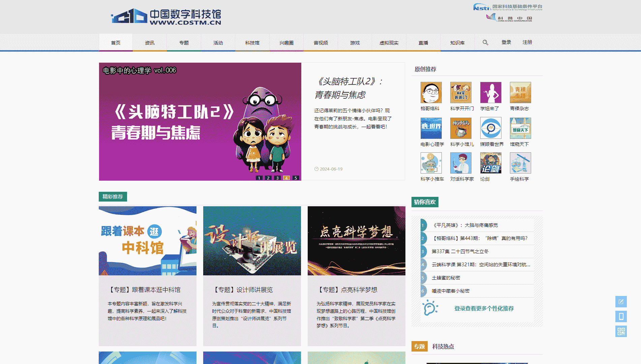Open the 知识库 nav tab

pyautogui.click(x=457, y=43)
